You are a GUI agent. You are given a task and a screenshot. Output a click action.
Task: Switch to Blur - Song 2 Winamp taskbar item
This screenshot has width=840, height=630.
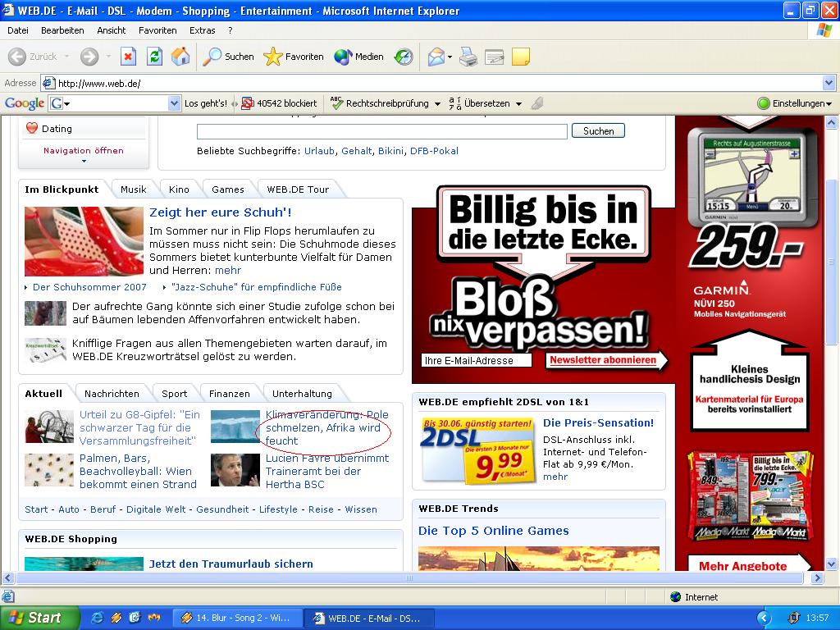click(x=237, y=618)
